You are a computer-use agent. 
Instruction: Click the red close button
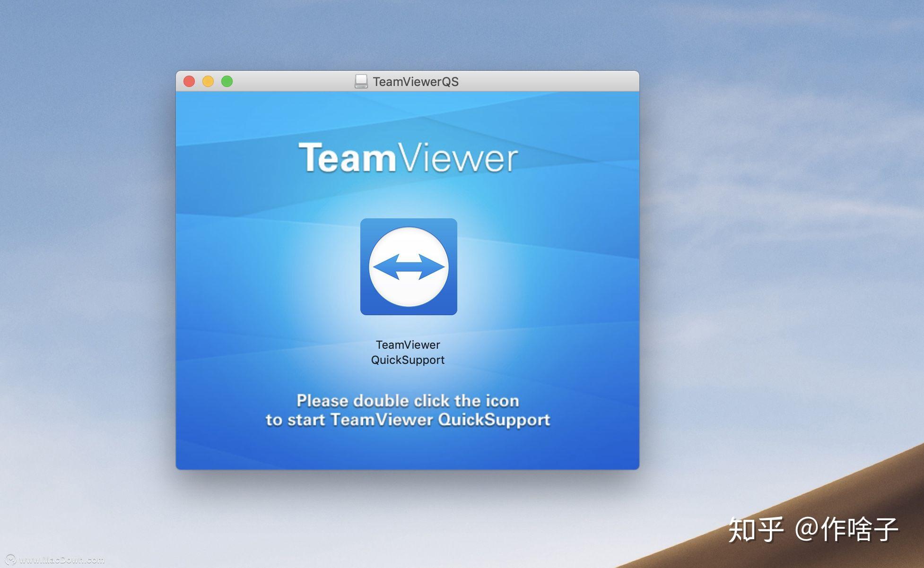pos(189,80)
